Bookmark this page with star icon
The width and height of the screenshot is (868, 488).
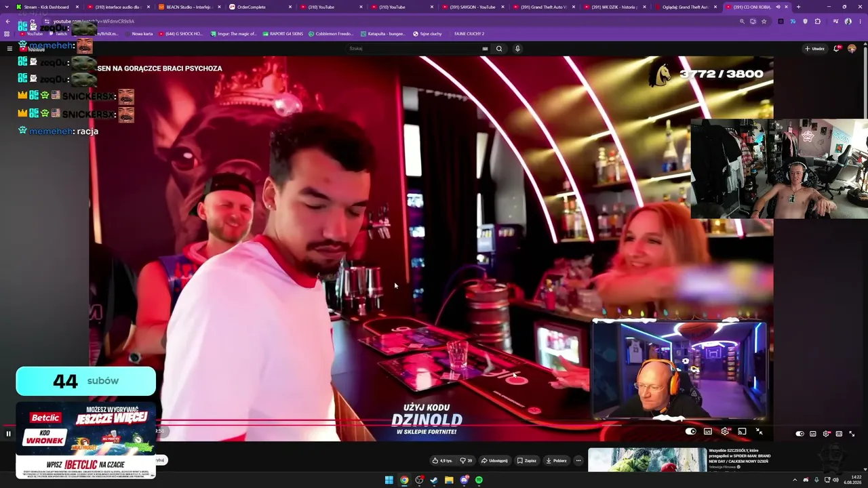click(764, 21)
